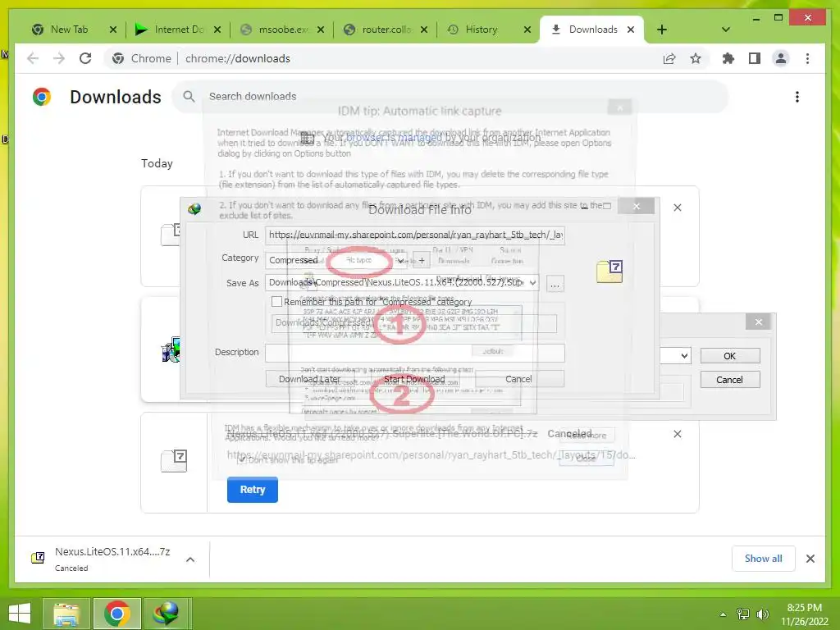Click OK in the right-side dialog
The image size is (840, 630).
tap(729, 356)
